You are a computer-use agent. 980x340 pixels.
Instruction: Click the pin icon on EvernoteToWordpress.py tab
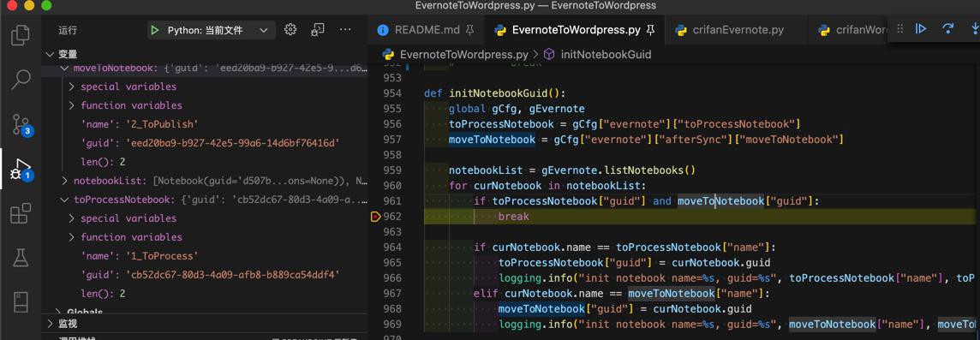pyautogui.click(x=650, y=29)
